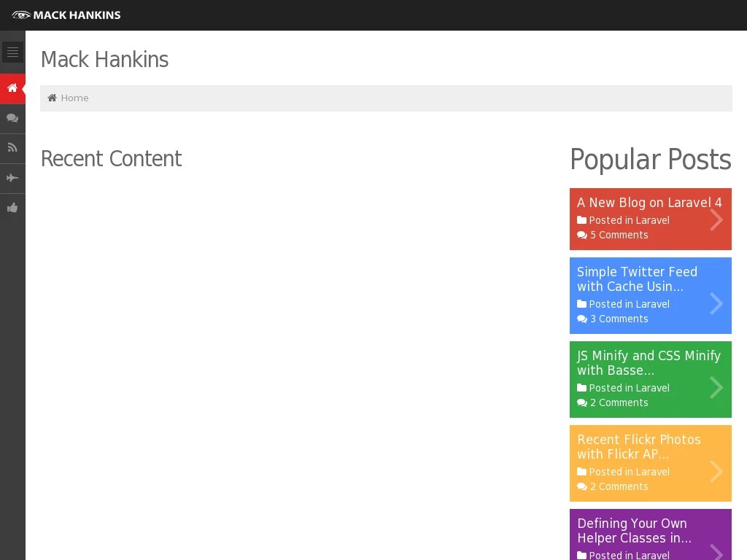
Task: Click the house icon in the breadcrumb bar
Action: (52, 97)
